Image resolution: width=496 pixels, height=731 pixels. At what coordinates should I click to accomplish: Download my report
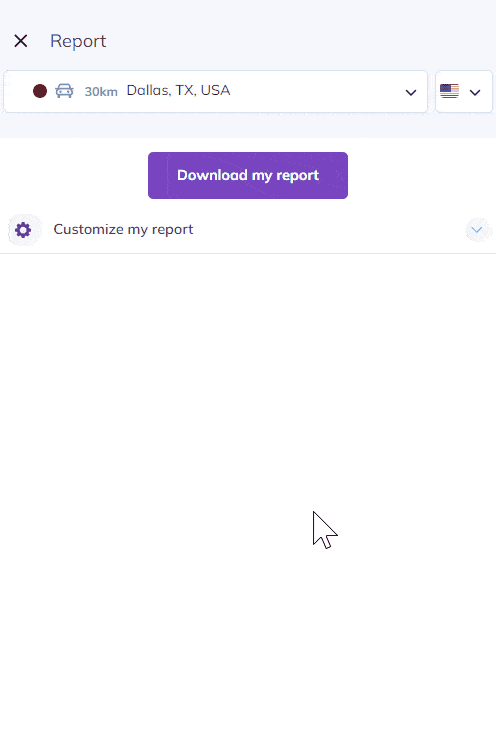click(248, 175)
